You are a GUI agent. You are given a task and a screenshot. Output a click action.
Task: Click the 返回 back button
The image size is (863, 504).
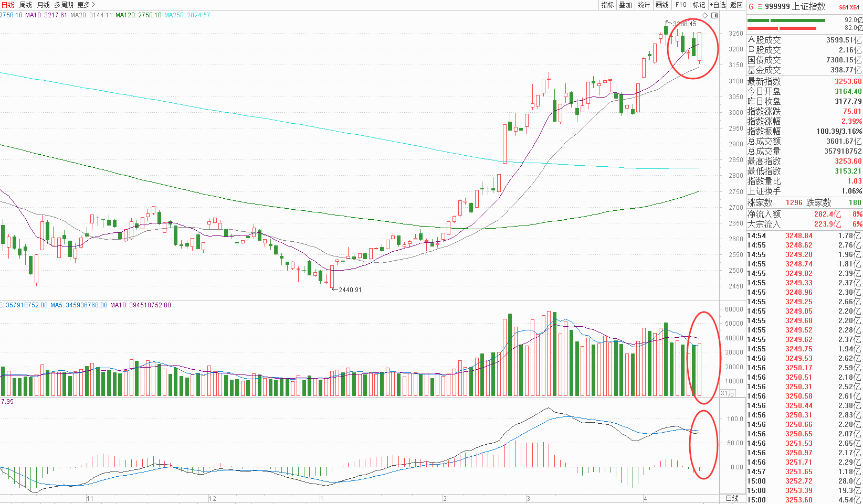(736, 5)
